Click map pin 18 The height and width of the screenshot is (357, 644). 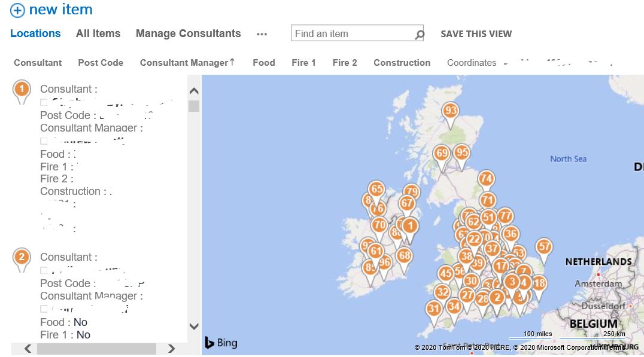pos(540,283)
